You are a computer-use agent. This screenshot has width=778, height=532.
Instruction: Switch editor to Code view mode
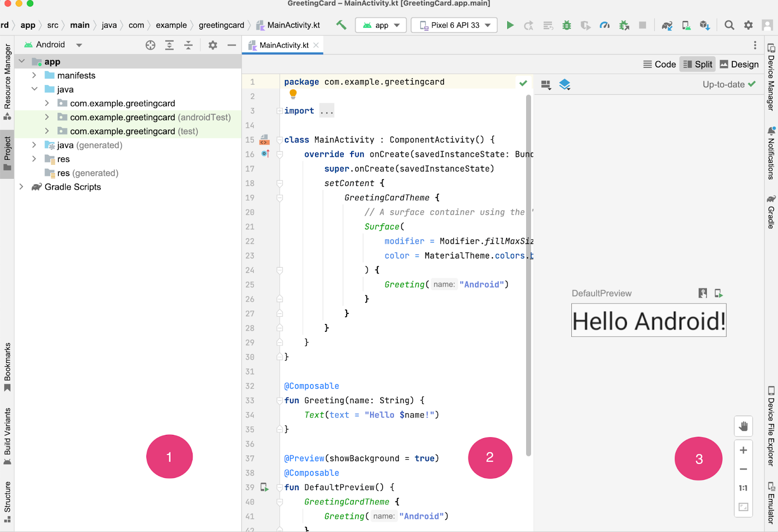659,65
